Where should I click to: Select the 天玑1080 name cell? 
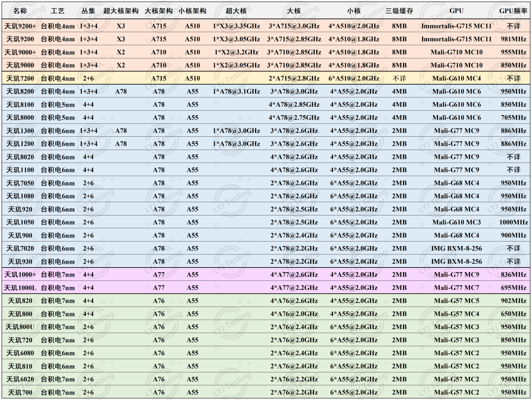point(20,196)
